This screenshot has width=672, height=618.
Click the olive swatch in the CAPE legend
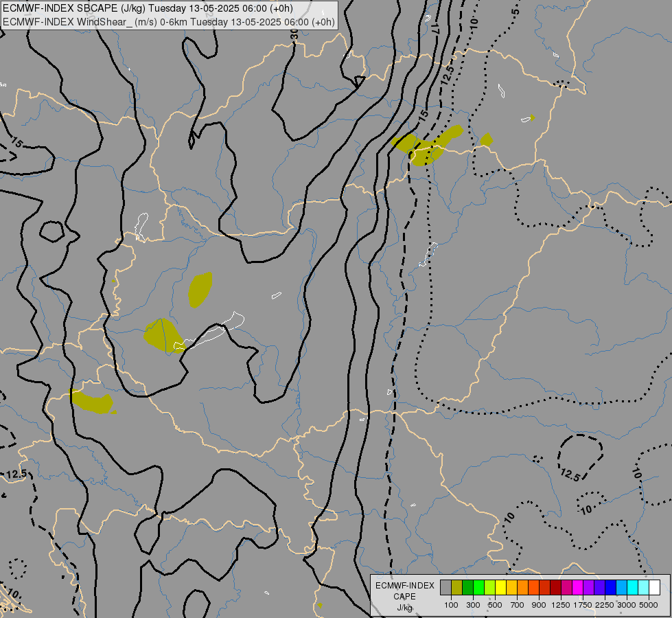(457, 587)
